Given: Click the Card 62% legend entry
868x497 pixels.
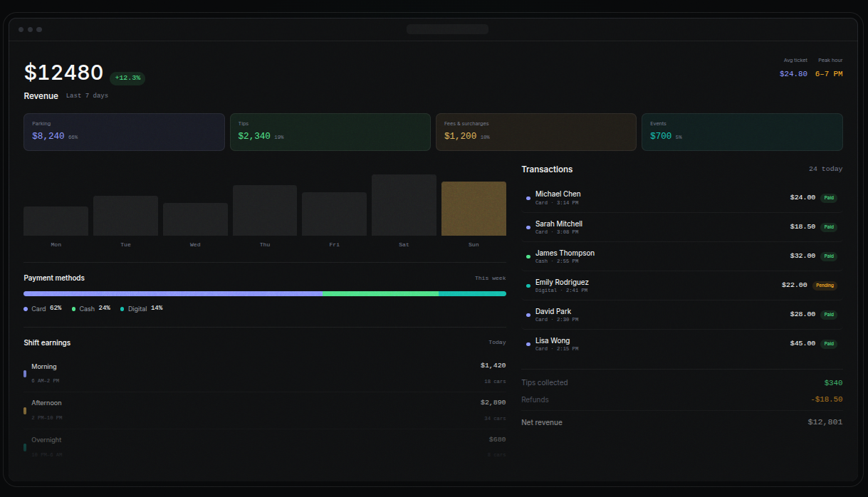Looking at the screenshot, I should pos(43,308).
